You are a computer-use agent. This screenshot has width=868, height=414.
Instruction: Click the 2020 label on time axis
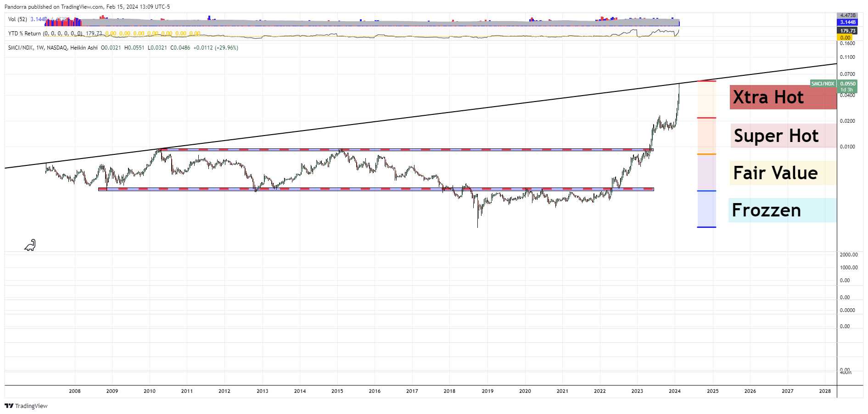[x=525, y=391]
